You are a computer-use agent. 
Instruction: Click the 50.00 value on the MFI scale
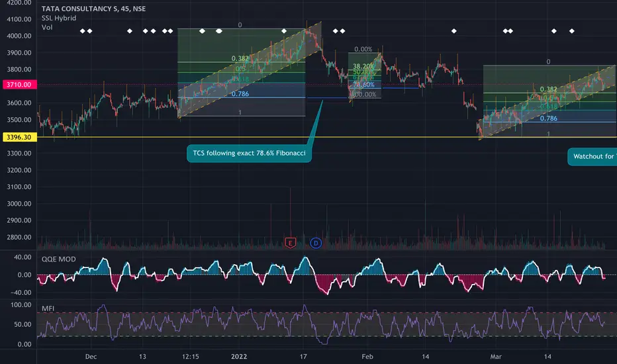point(23,325)
